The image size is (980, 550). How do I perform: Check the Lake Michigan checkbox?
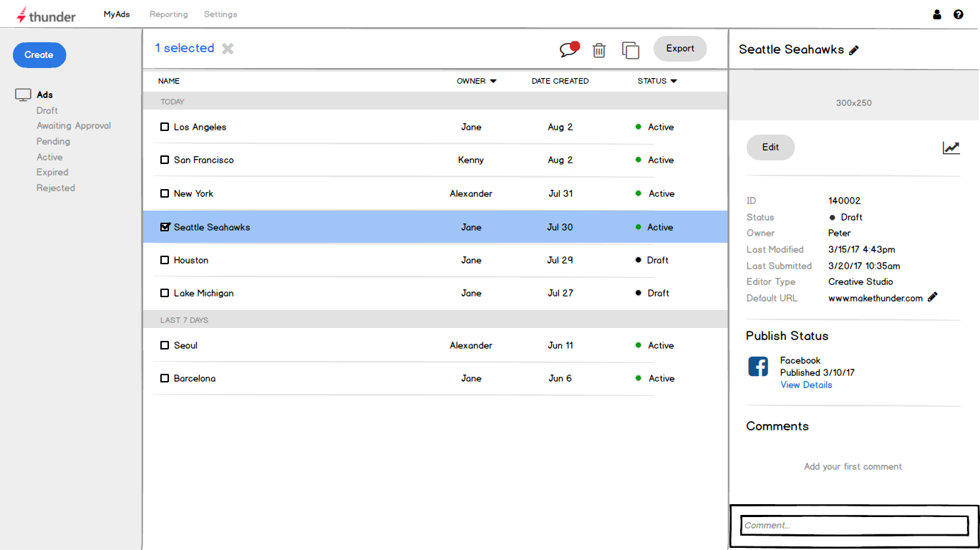[x=165, y=293]
